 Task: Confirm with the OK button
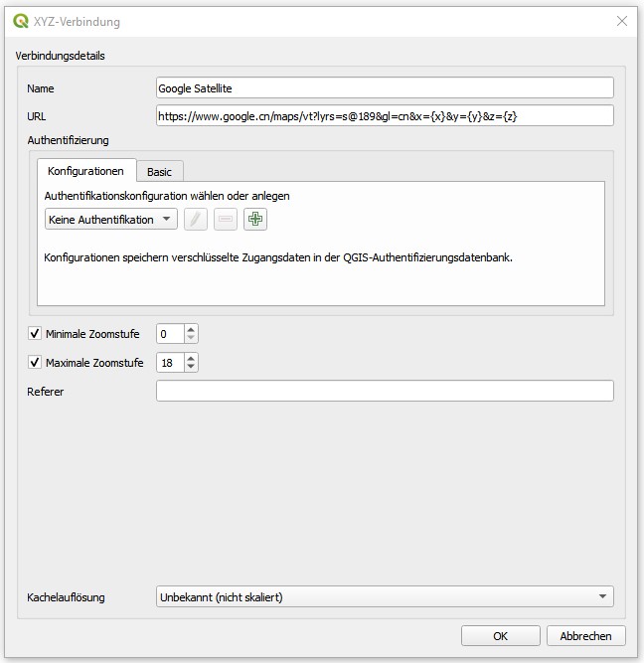[501, 635]
